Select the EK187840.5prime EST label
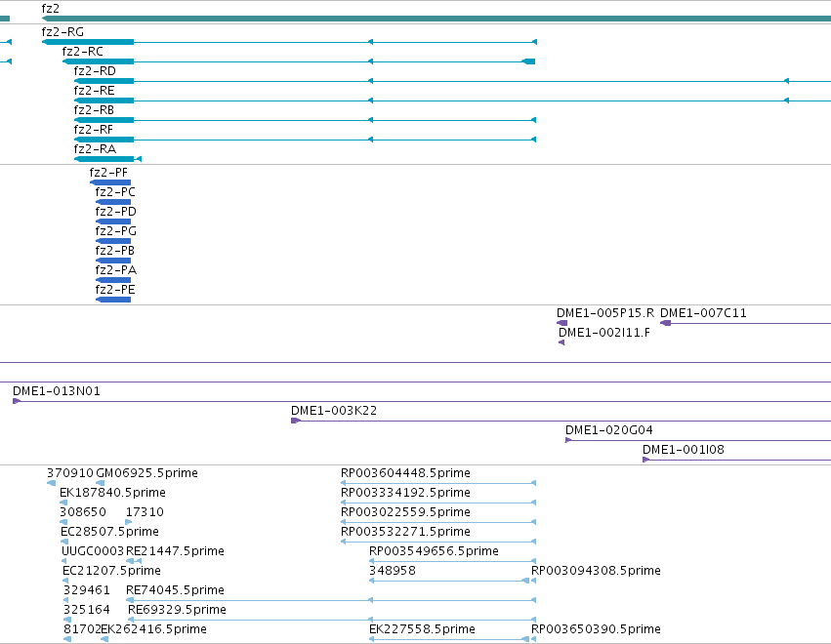The height and width of the screenshot is (644, 831). (112, 493)
